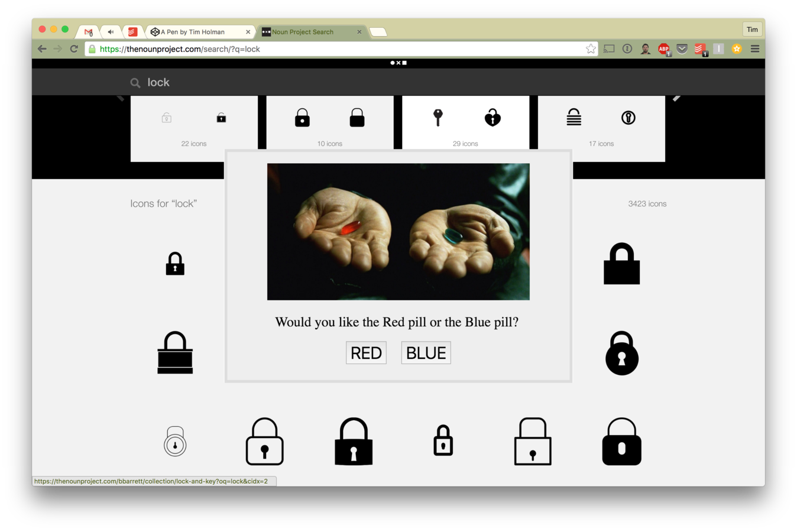Open the Todoist extension in the toolbar
This screenshot has width=797, height=532.
(700, 50)
